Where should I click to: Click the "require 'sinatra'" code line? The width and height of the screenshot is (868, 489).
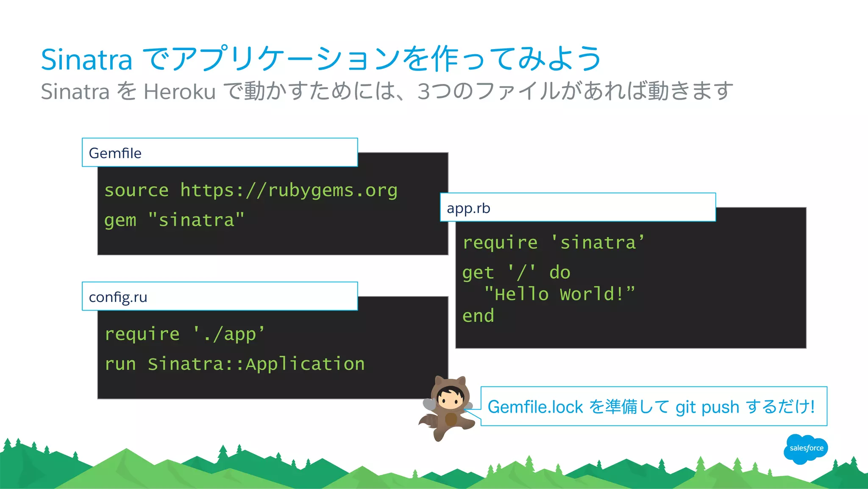click(x=554, y=243)
